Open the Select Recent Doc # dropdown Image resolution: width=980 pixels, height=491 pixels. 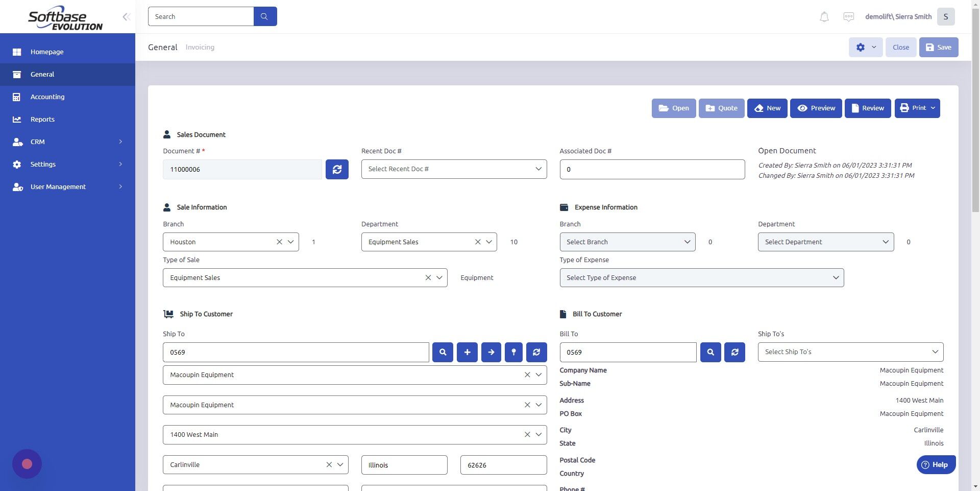pyautogui.click(x=454, y=169)
